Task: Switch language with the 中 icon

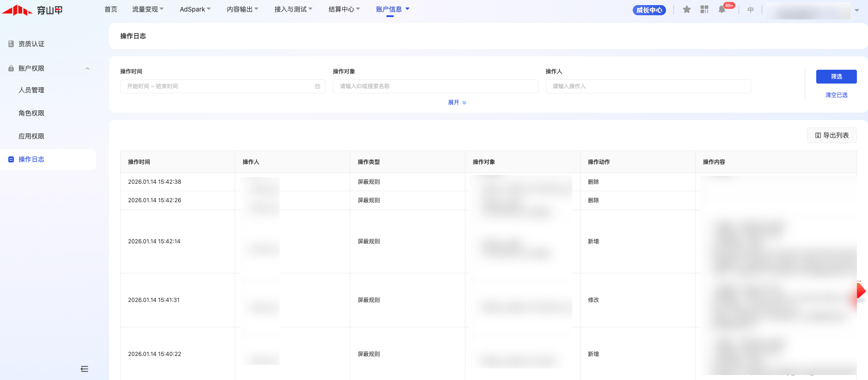Action: click(751, 10)
